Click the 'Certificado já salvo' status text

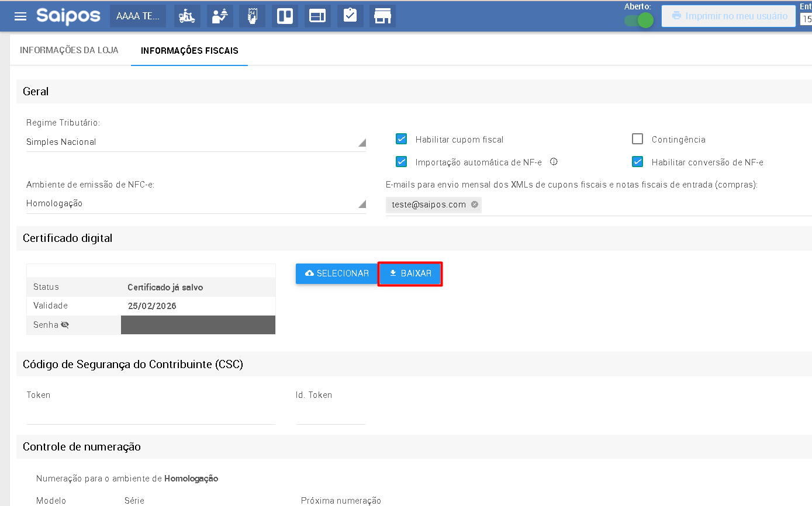(165, 287)
